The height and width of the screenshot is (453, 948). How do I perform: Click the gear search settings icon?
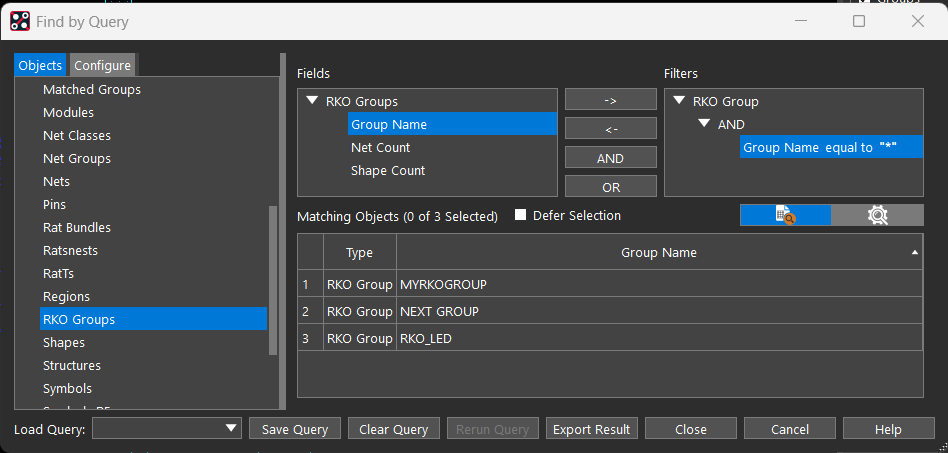click(877, 215)
